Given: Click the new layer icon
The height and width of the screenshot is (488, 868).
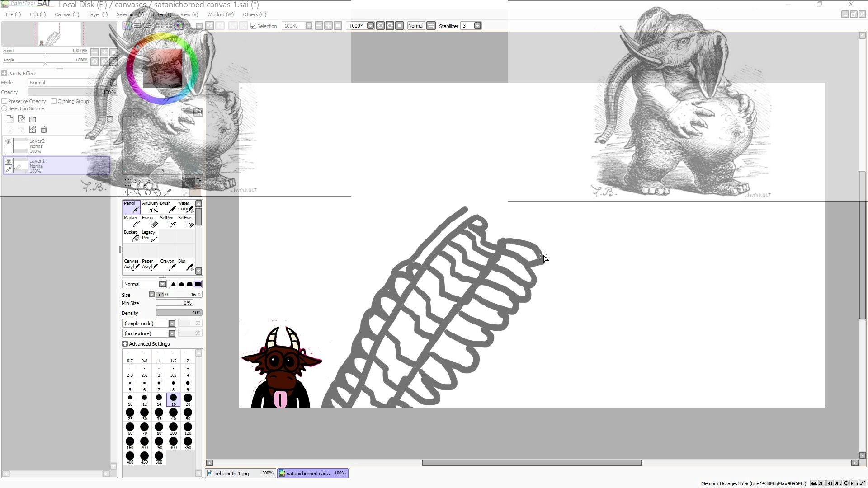Looking at the screenshot, I should (10, 119).
